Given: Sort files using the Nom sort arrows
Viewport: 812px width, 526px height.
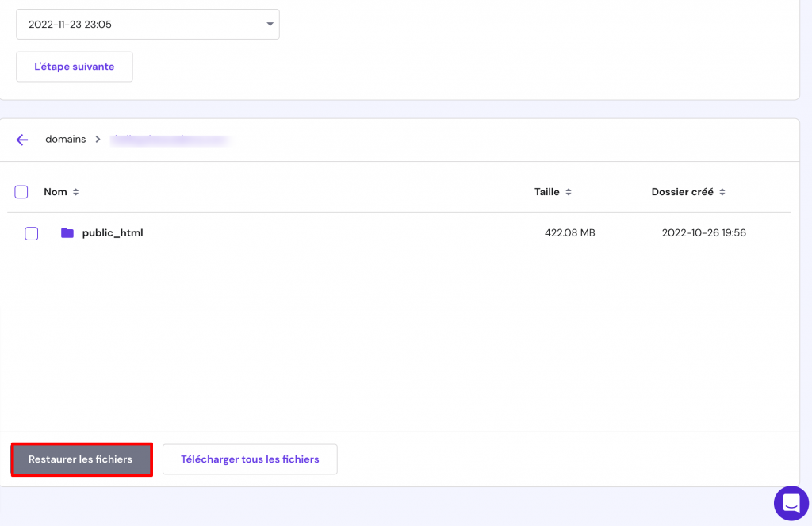Looking at the screenshot, I should pos(76,191).
